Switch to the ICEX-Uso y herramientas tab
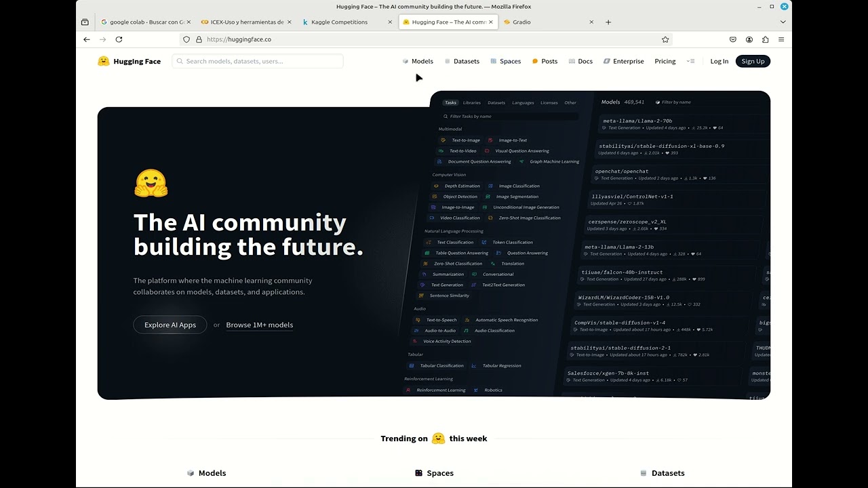This screenshot has width=868, height=488. [x=247, y=22]
